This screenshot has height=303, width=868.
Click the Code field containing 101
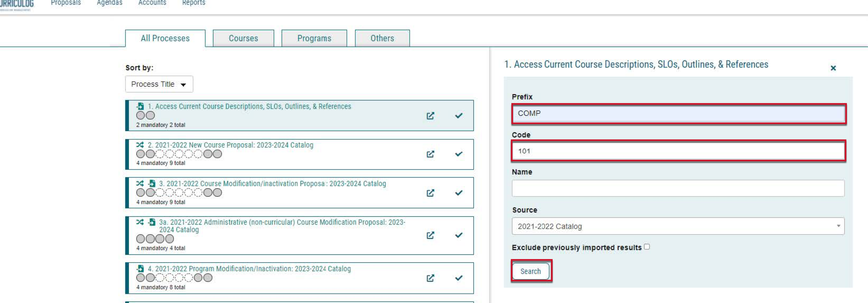tap(678, 151)
